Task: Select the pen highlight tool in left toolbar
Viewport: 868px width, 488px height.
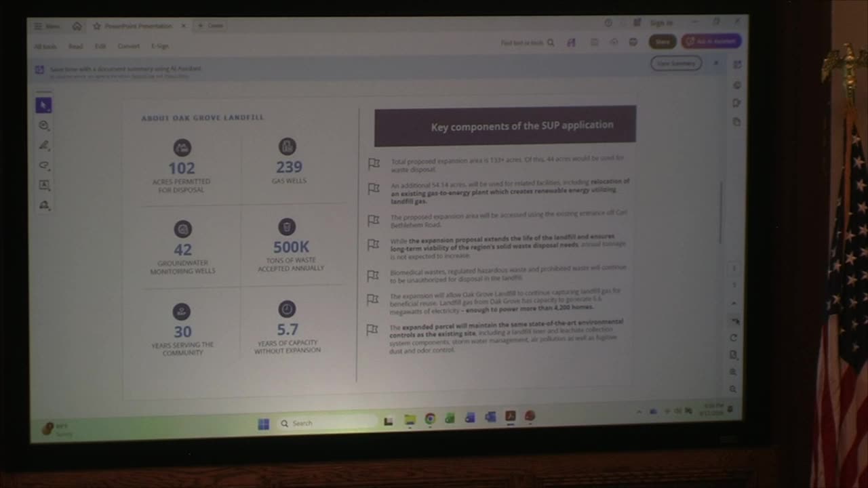Action: [44, 145]
